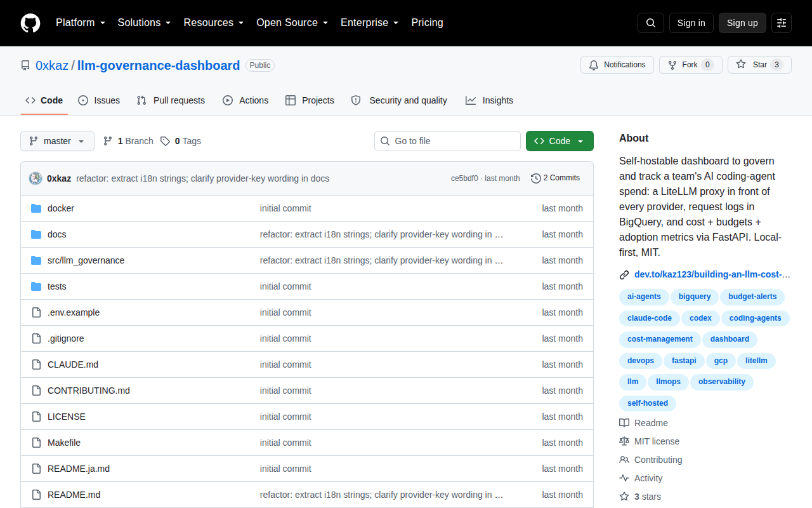The width and height of the screenshot is (812, 508).
Task: Select the observability topic tag
Action: 722,382
